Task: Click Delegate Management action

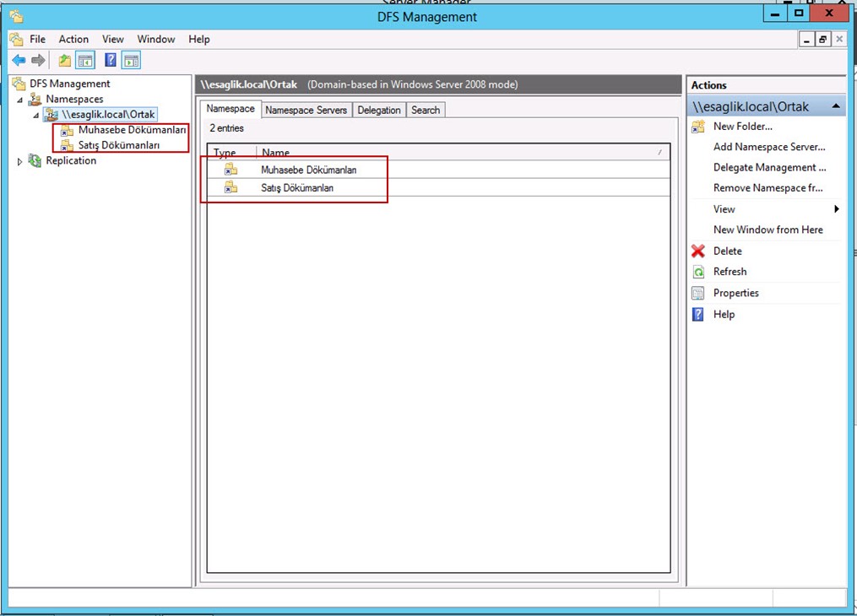Action: (769, 168)
